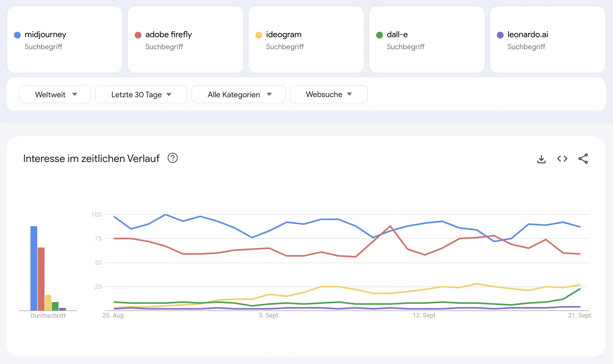
Task: Click the purple dot next to leonardo.ai
Action: point(500,34)
